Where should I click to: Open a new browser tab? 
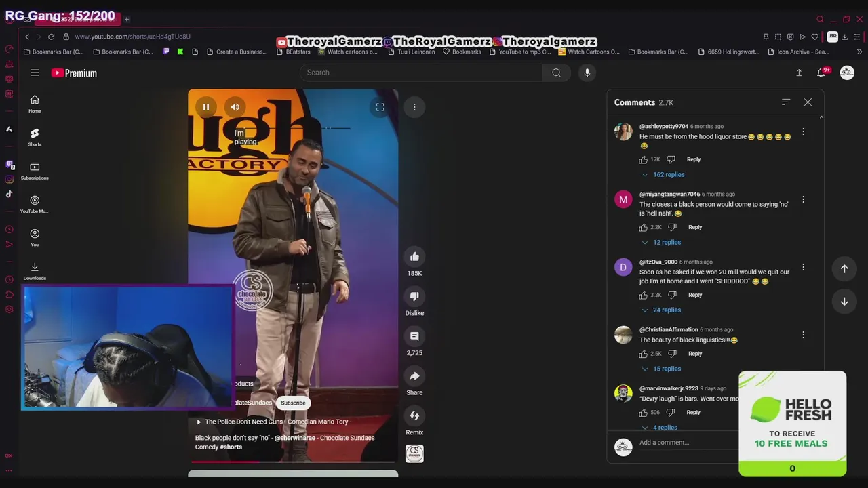[127, 19]
